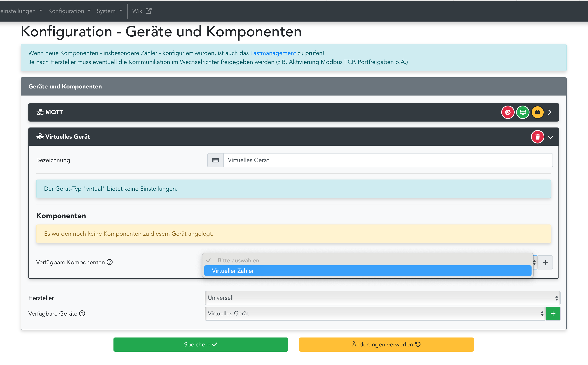Click the yellow battery icon on MQTT
588x365 pixels.
(x=537, y=112)
